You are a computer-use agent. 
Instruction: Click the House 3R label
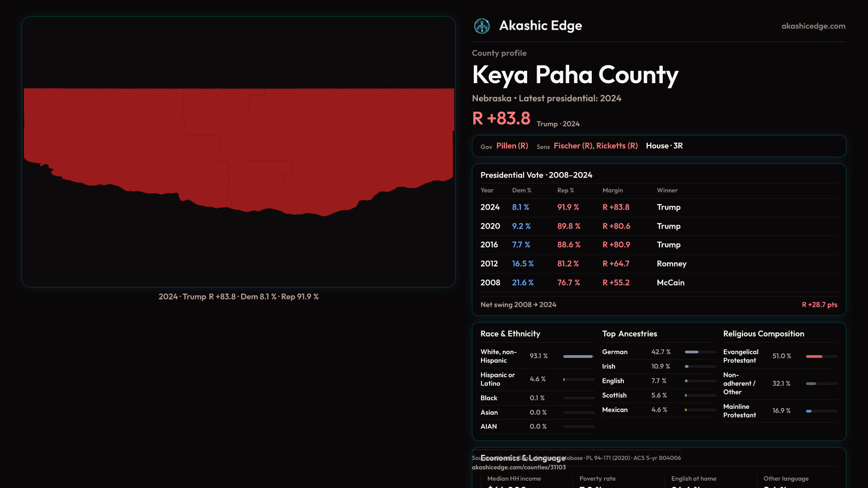click(x=664, y=146)
